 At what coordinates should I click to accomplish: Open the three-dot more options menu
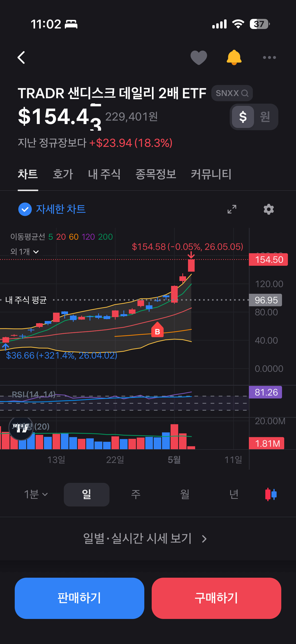click(269, 57)
